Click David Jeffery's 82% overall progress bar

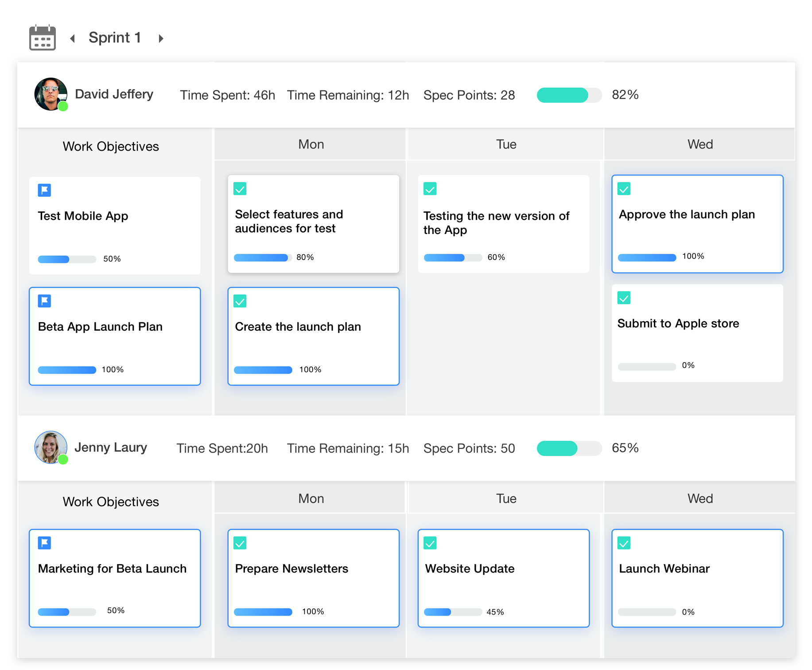pyautogui.click(x=569, y=95)
